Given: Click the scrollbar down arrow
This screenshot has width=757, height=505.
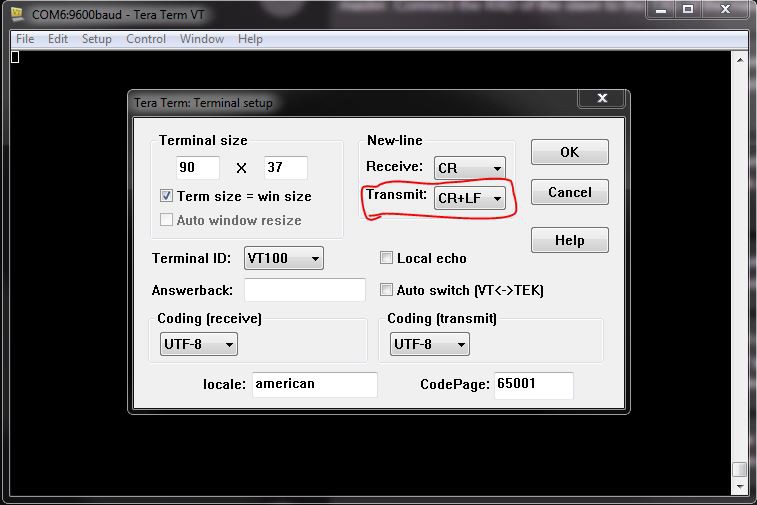Looking at the screenshot, I should pyautogui.click(x=740, y=487).
